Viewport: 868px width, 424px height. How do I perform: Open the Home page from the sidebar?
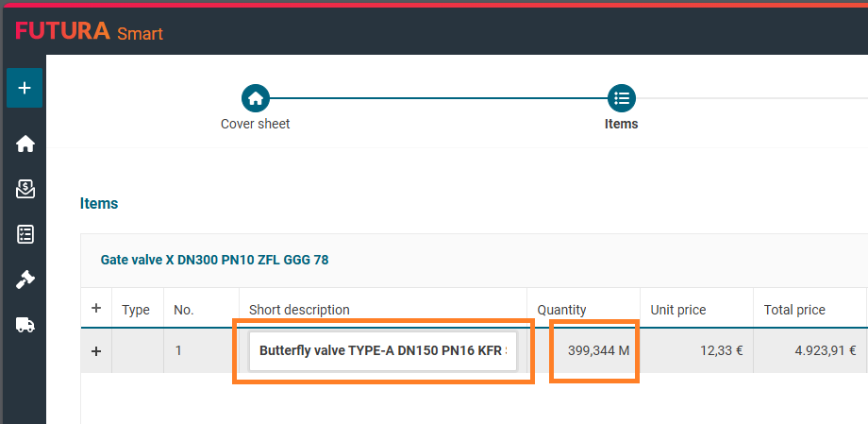click(x=25, y=144)
